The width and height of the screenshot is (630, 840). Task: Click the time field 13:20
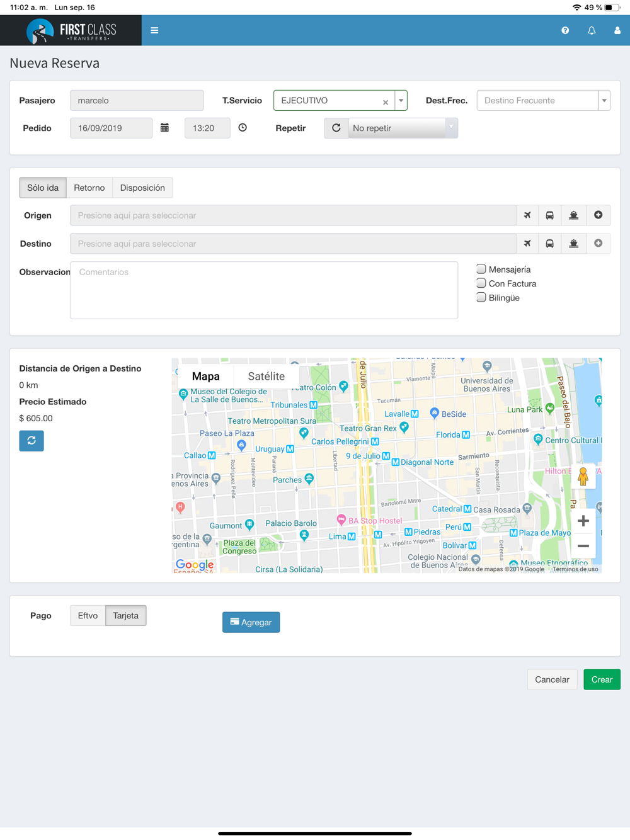[207, 128]
